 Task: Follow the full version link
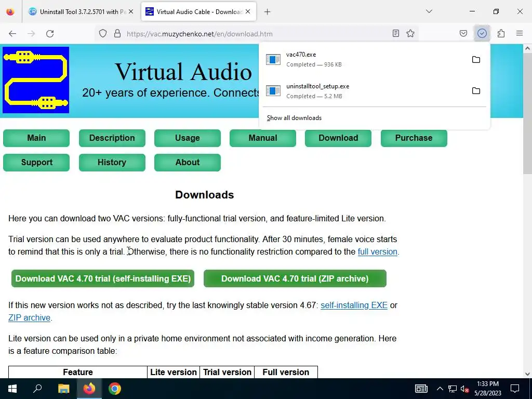pyautogui.click(x=377, y=252)
